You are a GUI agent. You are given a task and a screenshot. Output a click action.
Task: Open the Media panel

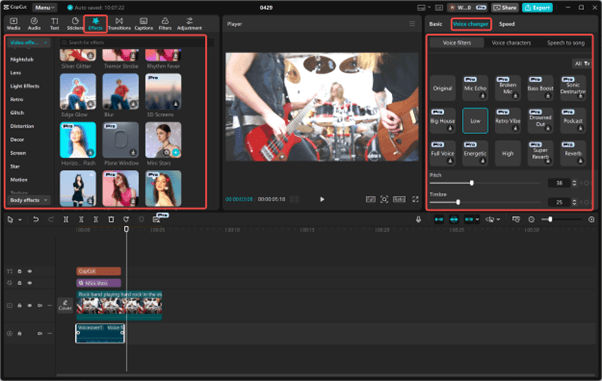point(13,24)
